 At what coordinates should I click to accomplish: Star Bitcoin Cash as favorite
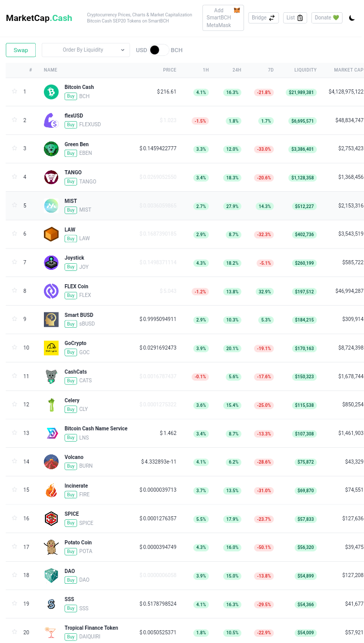[x=15, y=91]
